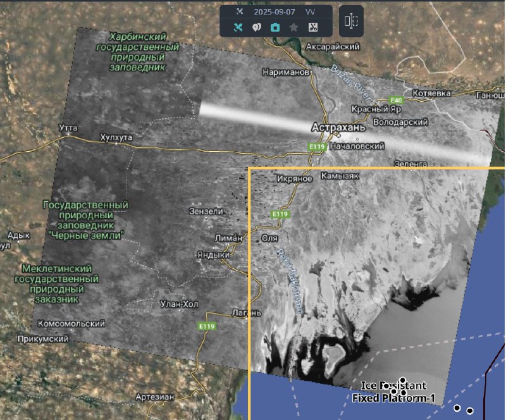506x420 pixels.
Task: Click the small satellite icon beside the date
Action: pyautogui.click(x=239, y=11)
